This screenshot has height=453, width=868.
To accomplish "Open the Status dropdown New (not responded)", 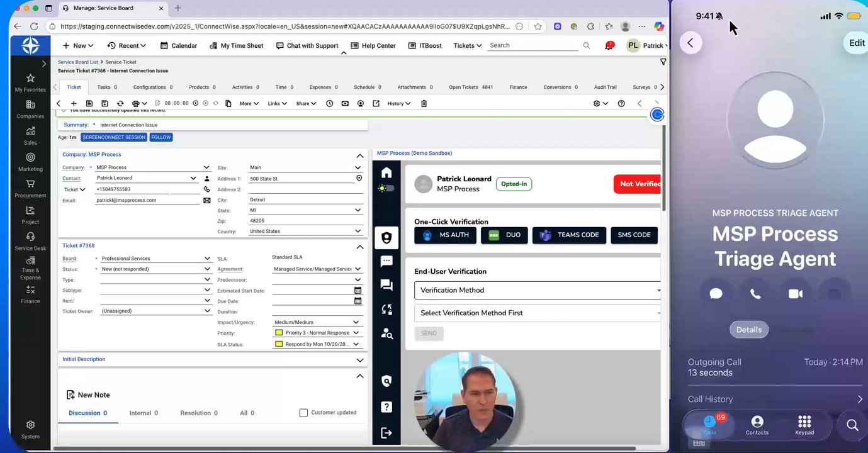I will click(155, 269).
